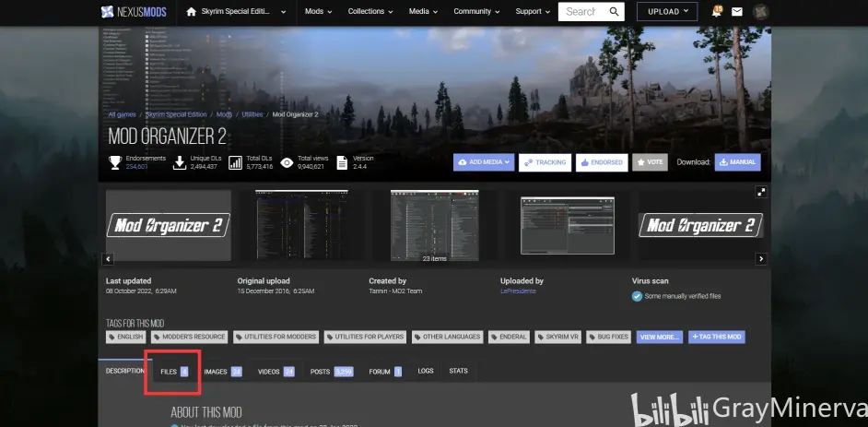Viewport: 868px width, 427px height.
Task: Open the messages envelope icon
Action: [x=737, y=12]
